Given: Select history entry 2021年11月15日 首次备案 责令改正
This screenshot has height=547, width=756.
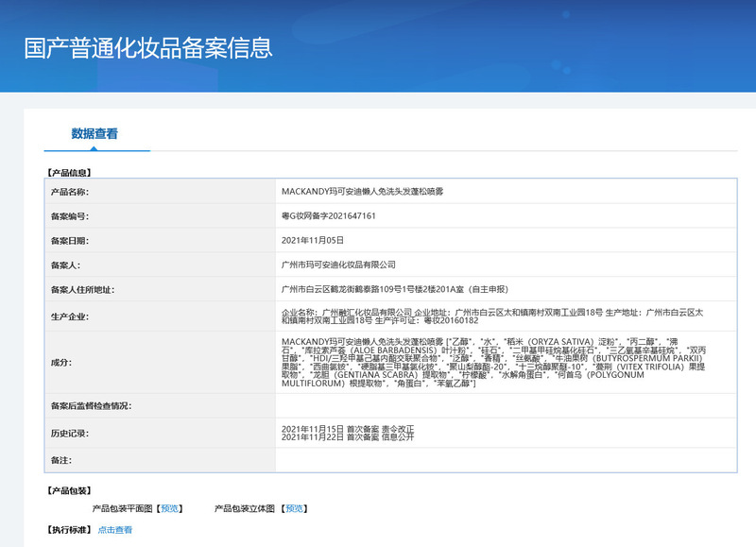Looking at the screenshot, I should (348, 429).
